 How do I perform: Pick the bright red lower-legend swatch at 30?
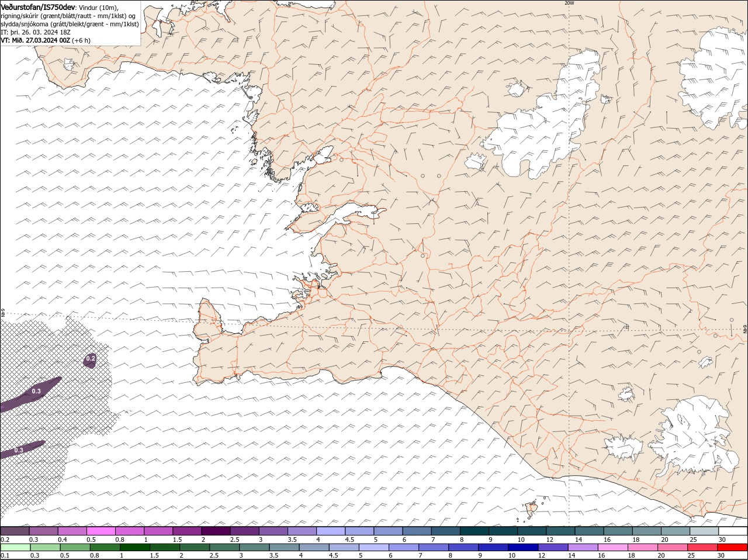pos(732,548)
